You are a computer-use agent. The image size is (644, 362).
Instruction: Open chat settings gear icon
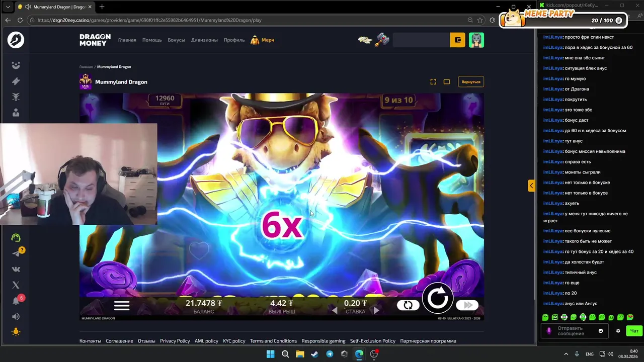point(618,331)
